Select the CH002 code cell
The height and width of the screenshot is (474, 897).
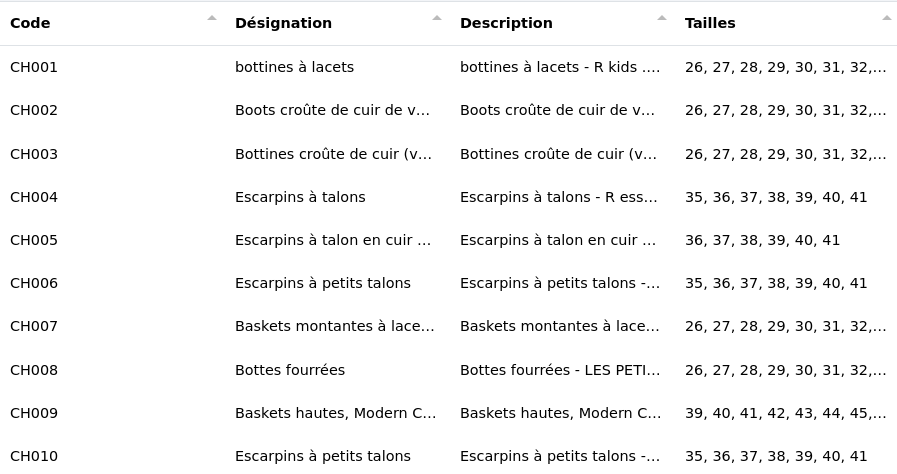(34, 110)
